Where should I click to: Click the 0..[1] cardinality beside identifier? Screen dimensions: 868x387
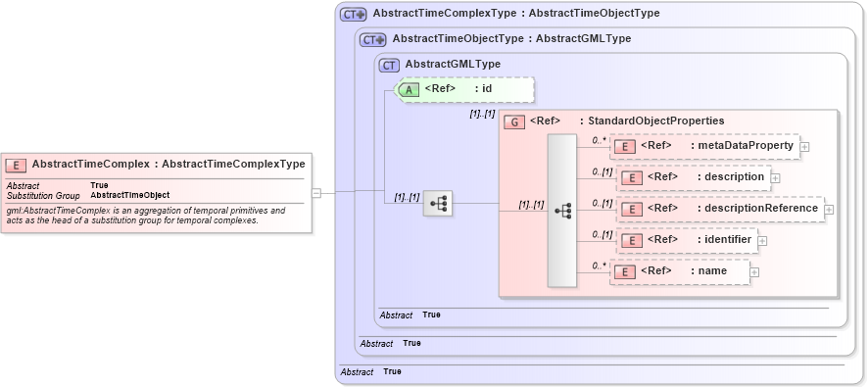pos(603,235)
